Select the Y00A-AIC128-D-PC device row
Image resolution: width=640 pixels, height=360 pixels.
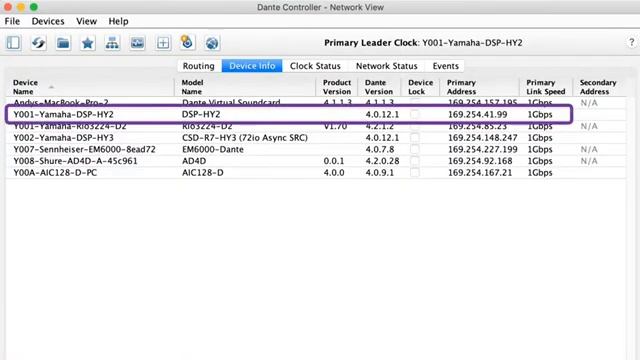click(x=316, y=173)
